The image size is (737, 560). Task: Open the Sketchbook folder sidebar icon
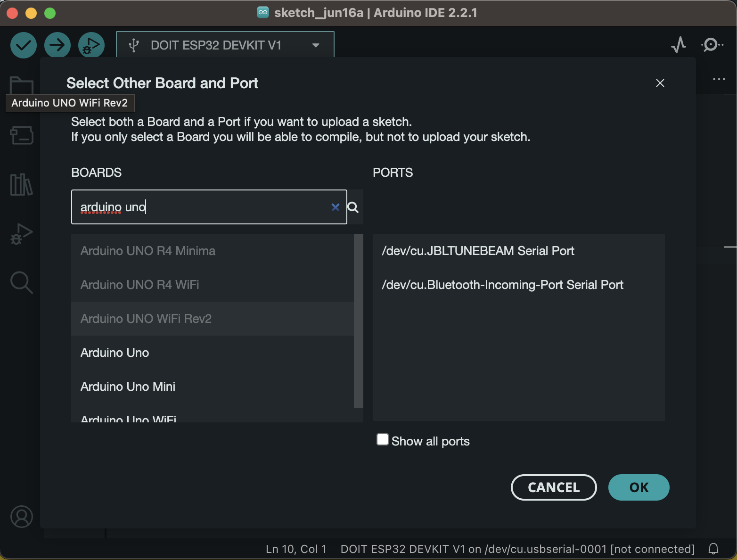pos(22,86)
